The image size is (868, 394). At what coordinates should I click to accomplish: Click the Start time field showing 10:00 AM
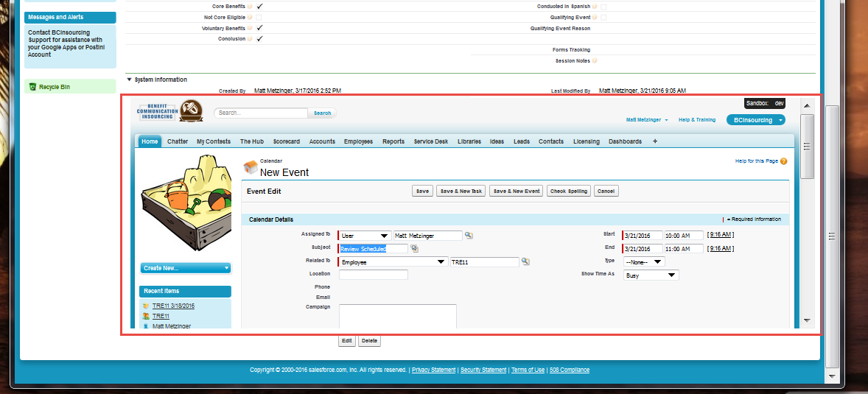pyautogui.click(x=684, y=236)
